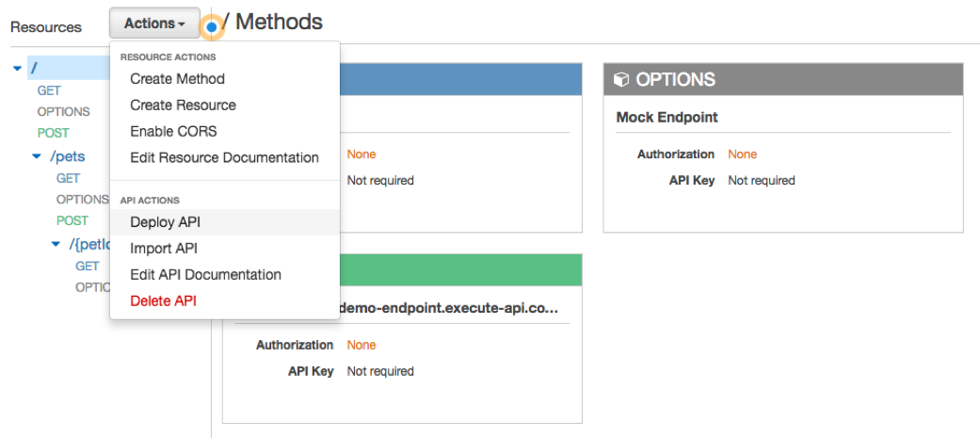Click the red Delete API option
Image resolution: width=980 pixels, height=438 pixels.
point(163,301)
